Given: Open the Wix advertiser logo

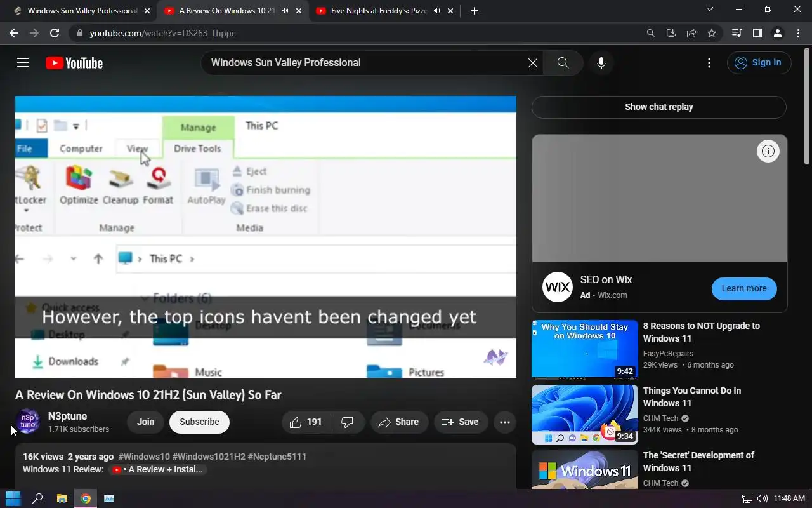Looking at the screenshot, I should (x=558, y=287).
